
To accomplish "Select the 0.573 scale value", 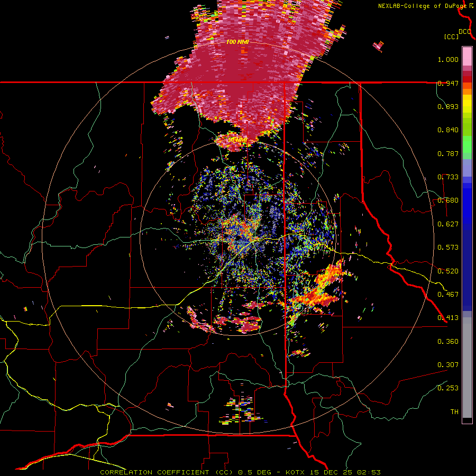I will coord(448,248).
